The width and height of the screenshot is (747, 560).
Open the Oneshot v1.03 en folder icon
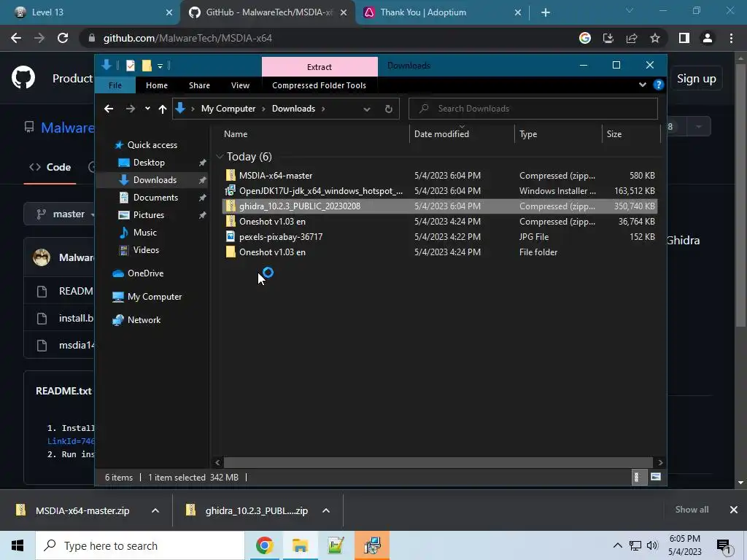click(x=231, y=252)
